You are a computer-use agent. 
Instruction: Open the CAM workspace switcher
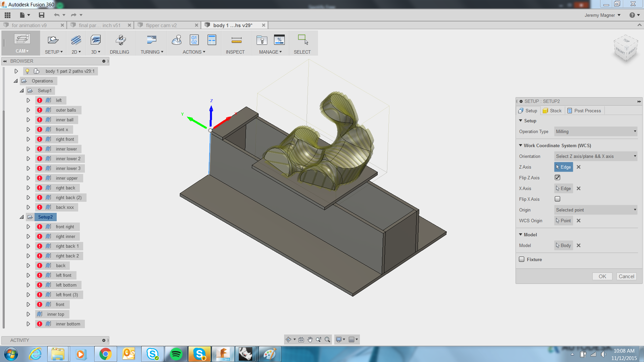click(22, 43)
